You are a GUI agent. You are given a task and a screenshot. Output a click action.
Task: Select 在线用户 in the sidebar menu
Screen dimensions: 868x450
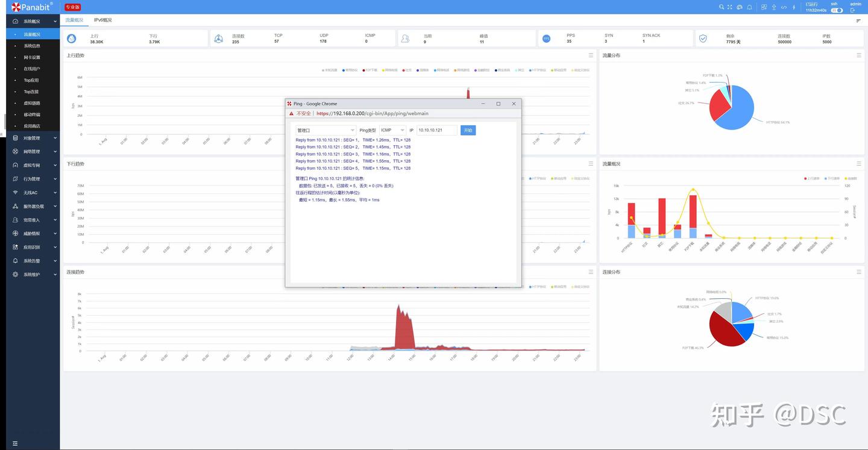[32, 69]
